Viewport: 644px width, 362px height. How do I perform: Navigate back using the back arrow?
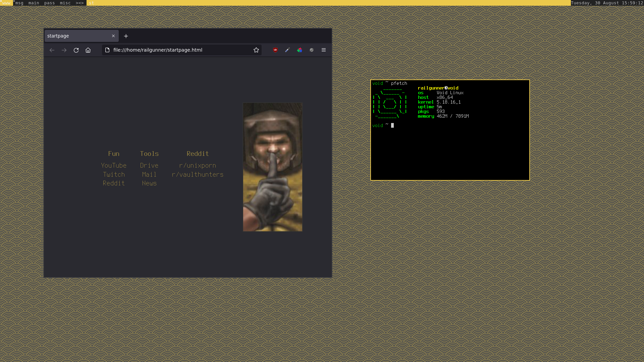tap(52, 50)
